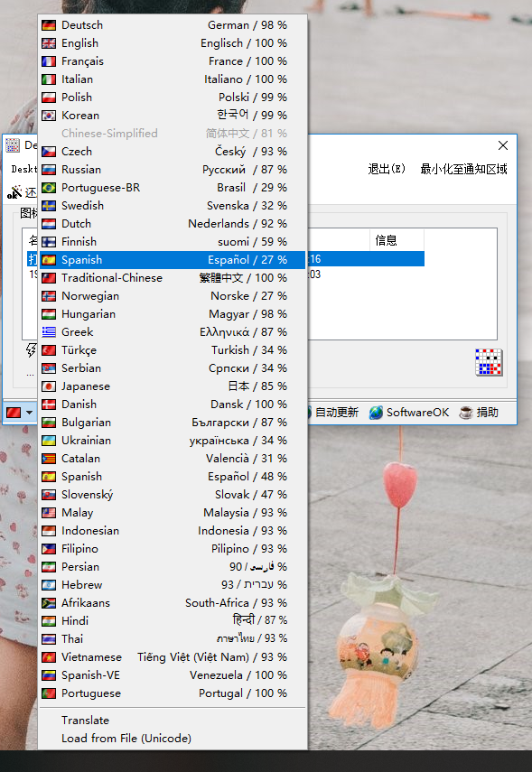Click the Catalan flag icon
532x772 pixels.
point(49,459)
